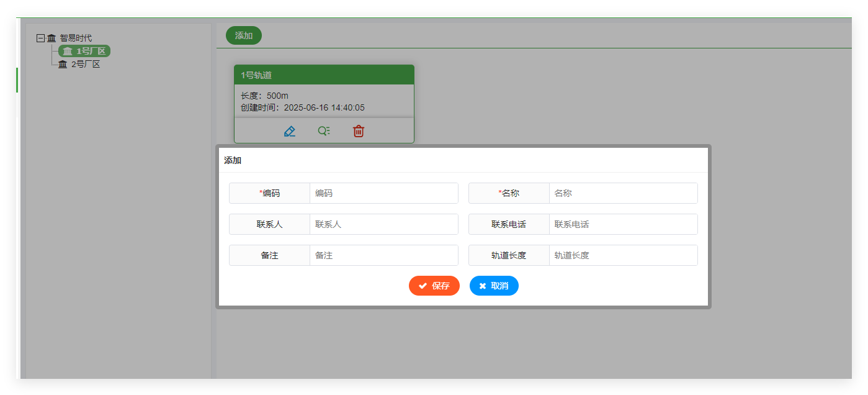Image resolution: width=868 pixels, height=395 pixels.
Task: Collapse the 智易时代 tree node
Action: tap(40, 37)
